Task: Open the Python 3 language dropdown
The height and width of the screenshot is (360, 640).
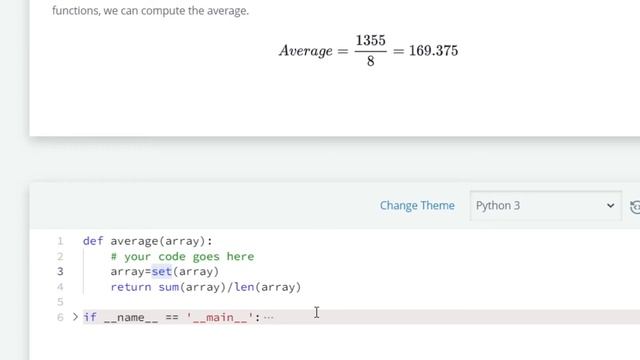Action: pos(545,206)
